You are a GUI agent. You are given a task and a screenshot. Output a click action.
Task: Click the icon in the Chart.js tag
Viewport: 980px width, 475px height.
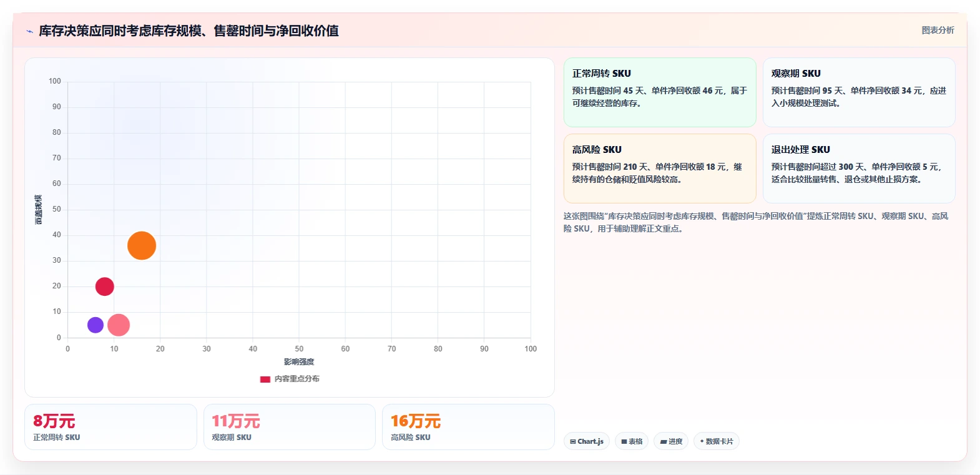573,442
